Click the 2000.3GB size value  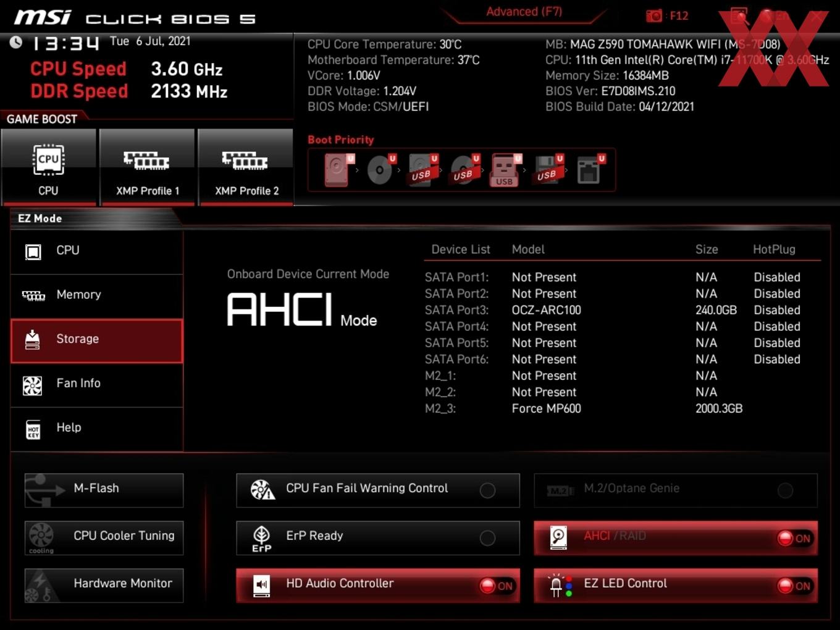coord(719,408)
